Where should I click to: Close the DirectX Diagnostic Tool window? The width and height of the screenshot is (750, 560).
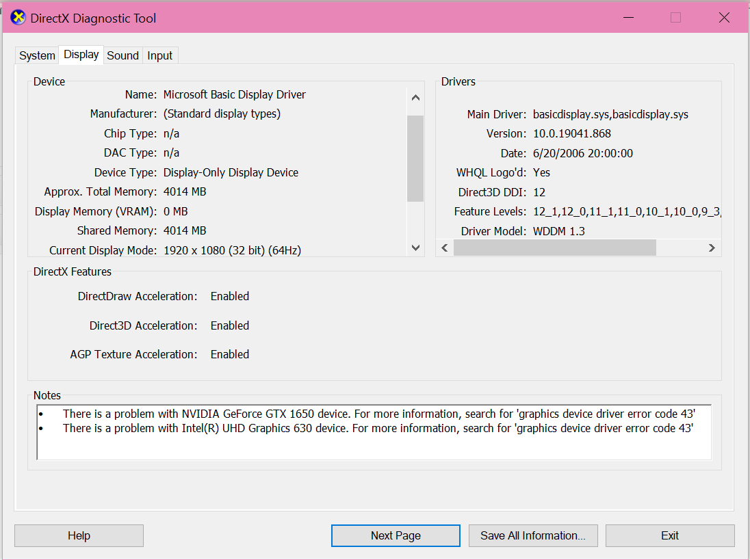(724, 18)
